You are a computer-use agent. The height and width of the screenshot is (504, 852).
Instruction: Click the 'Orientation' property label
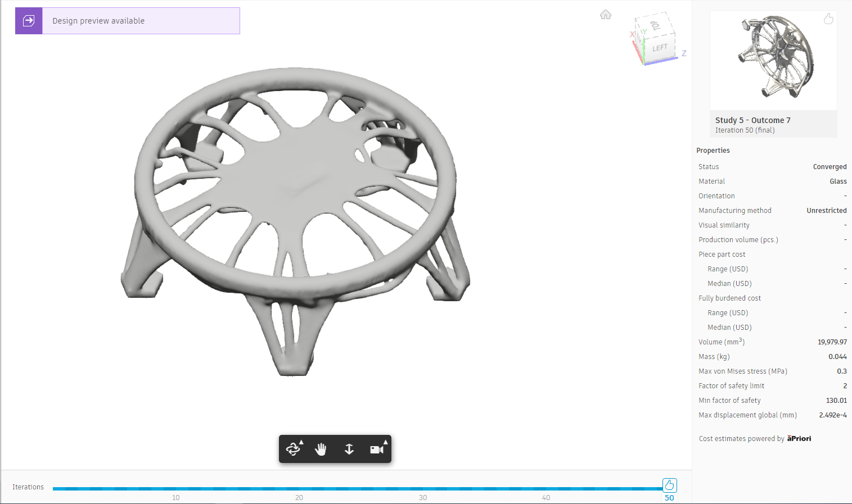pos(716,196)
